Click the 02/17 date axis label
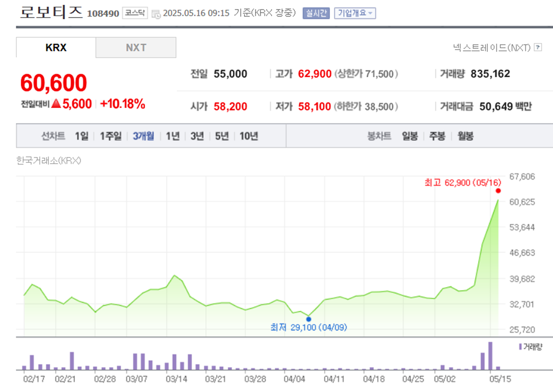553x392 pixels. coord(34,379)
